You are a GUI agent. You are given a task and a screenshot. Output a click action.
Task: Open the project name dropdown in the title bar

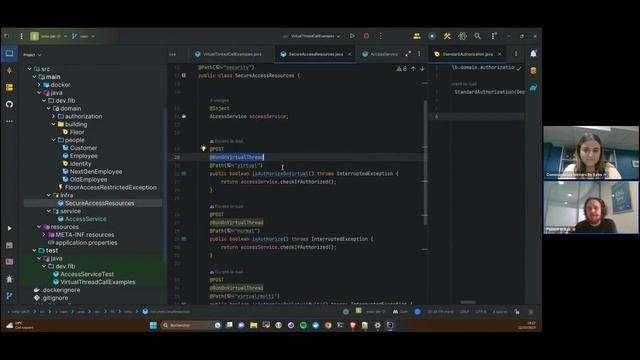click(49, 36)
